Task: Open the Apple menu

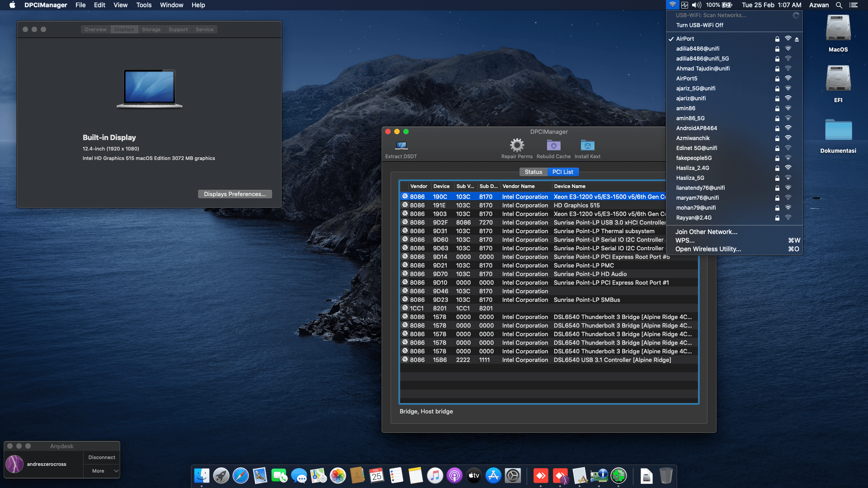Action: click(x=12, y=5)
